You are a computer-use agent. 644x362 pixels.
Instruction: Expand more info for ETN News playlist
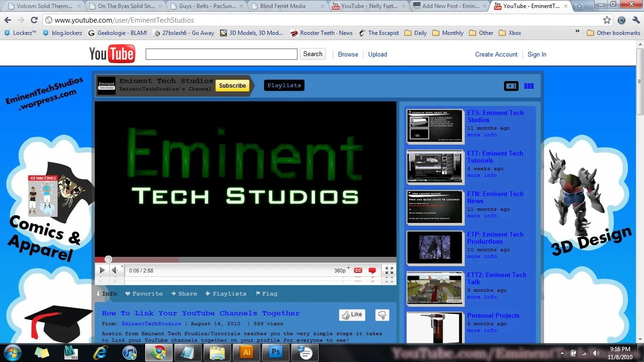482,216
